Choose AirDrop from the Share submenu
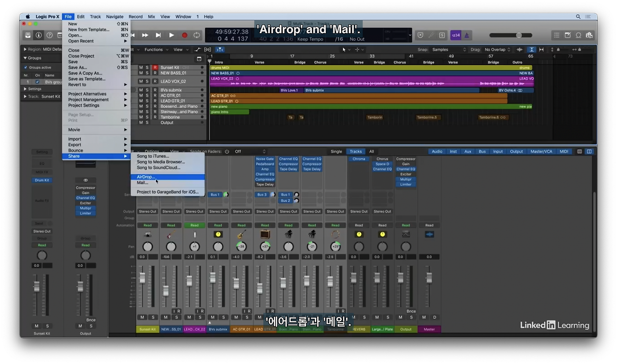This screenshot has height=364, width=617. pos(168,177)
